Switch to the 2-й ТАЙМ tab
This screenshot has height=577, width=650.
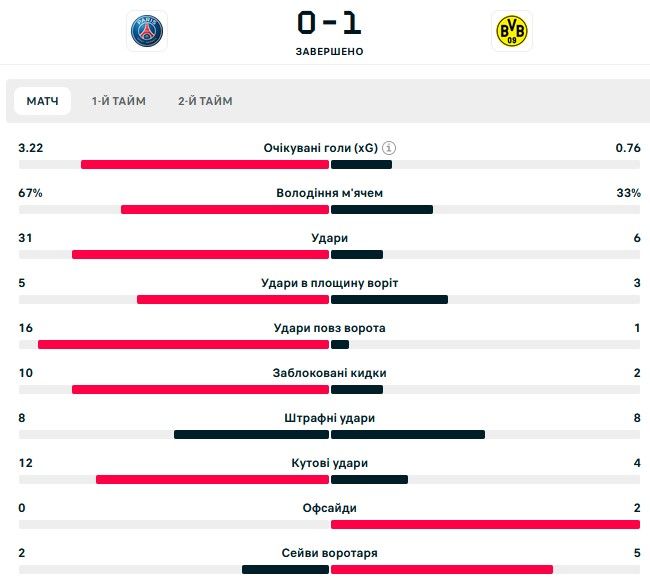coord(205,101)
